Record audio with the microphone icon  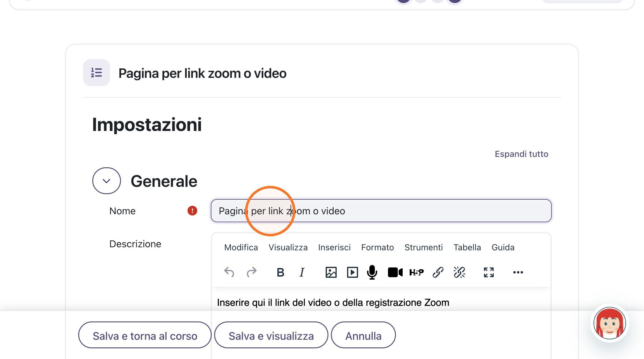click(x=372, y=272)
